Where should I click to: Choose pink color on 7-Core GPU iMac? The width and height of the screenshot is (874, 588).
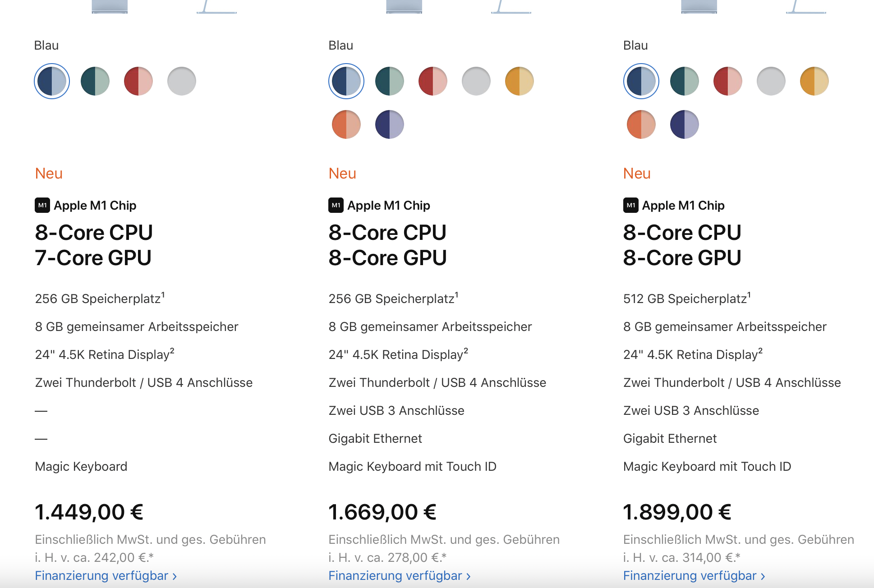coord(138,81)
